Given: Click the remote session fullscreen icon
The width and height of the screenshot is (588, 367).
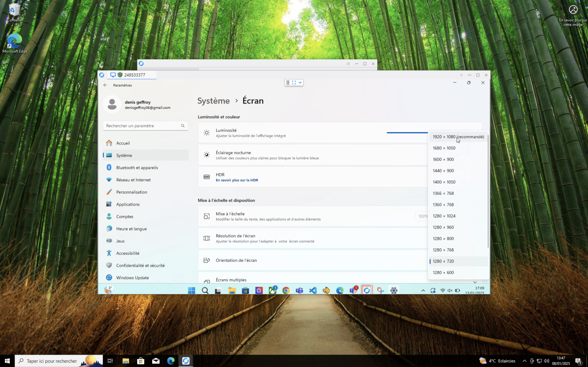Looking at the screenshot, I should pos(294,83).
